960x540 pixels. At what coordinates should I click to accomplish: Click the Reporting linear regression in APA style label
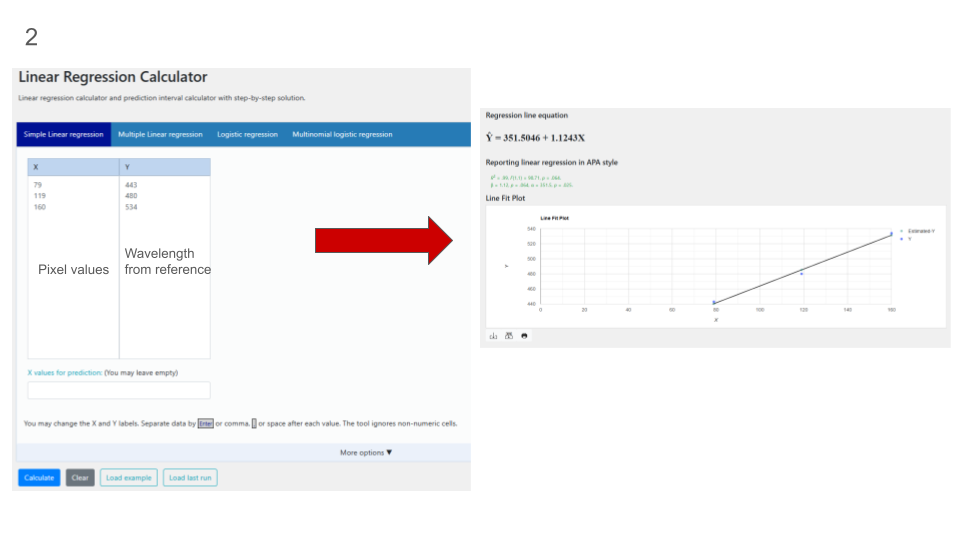552,162
